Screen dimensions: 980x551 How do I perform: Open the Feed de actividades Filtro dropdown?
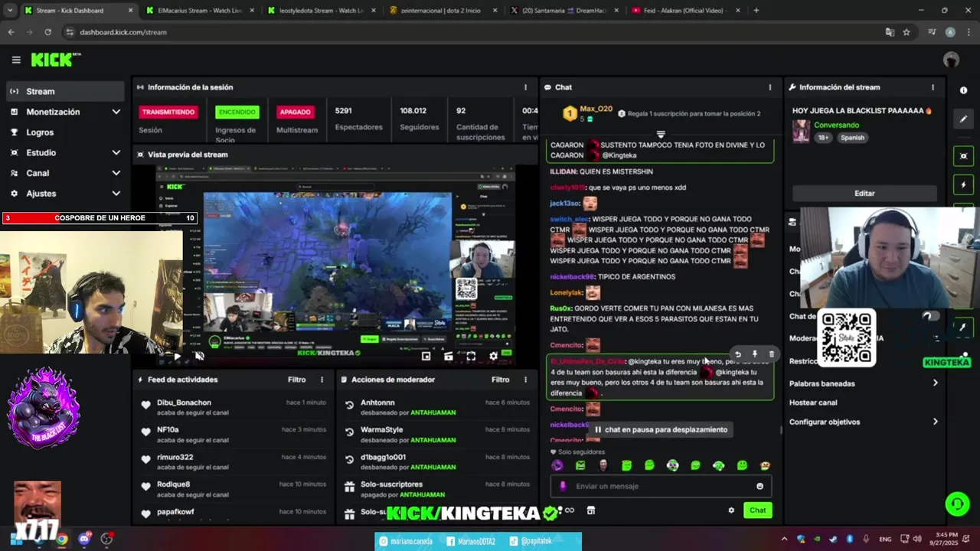[296, 380]
